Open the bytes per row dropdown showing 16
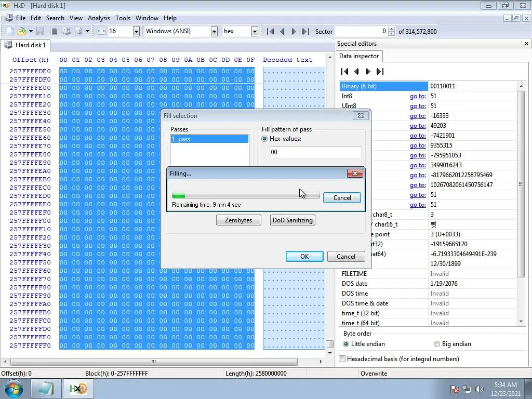532x399 pixels. (136, 32)
